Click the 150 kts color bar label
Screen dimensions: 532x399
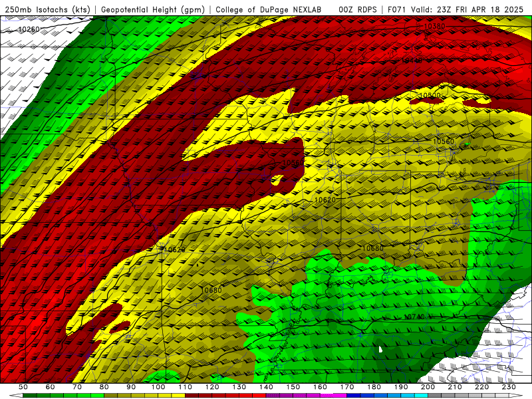click(x=293, y=387)
